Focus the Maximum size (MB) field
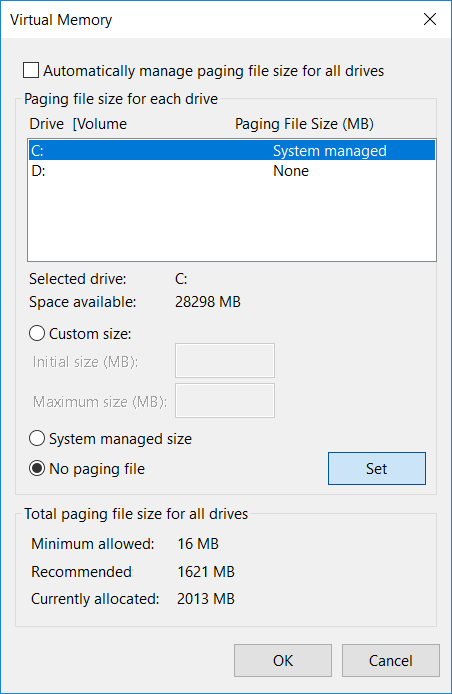Image resolution: width=452 pixels, height=694 pixels. tap(225, 401)
